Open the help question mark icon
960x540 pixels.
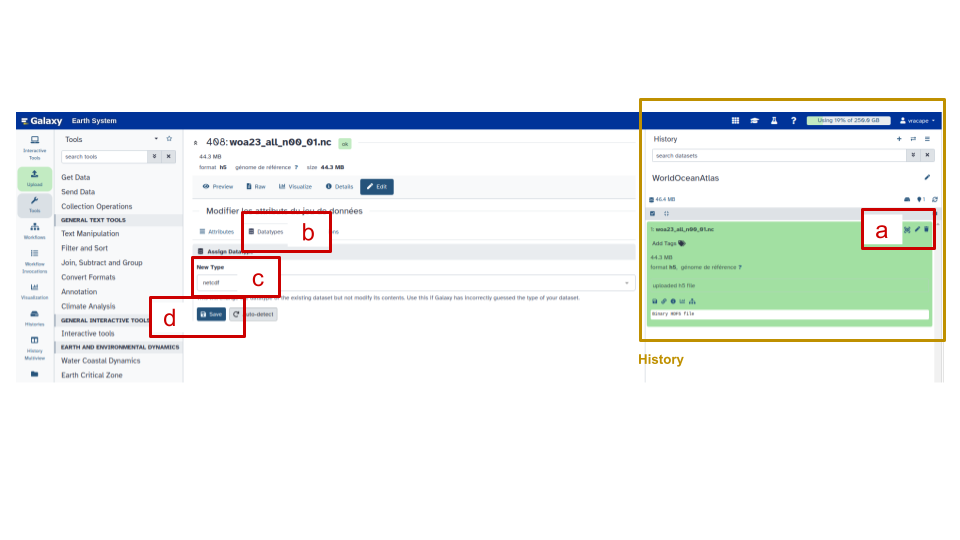pos(793,120)
